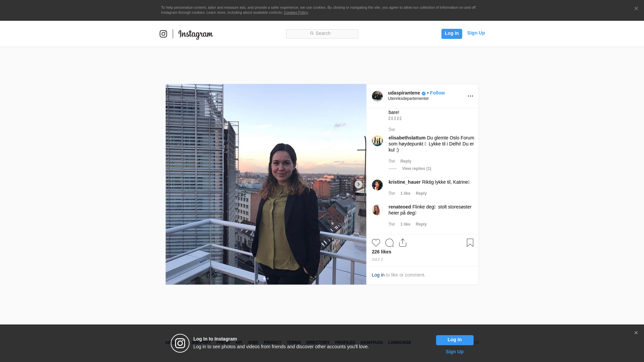This screenshot has height=362, width=644.
Task: Open renateoed profile avatar
Action: 377,210
